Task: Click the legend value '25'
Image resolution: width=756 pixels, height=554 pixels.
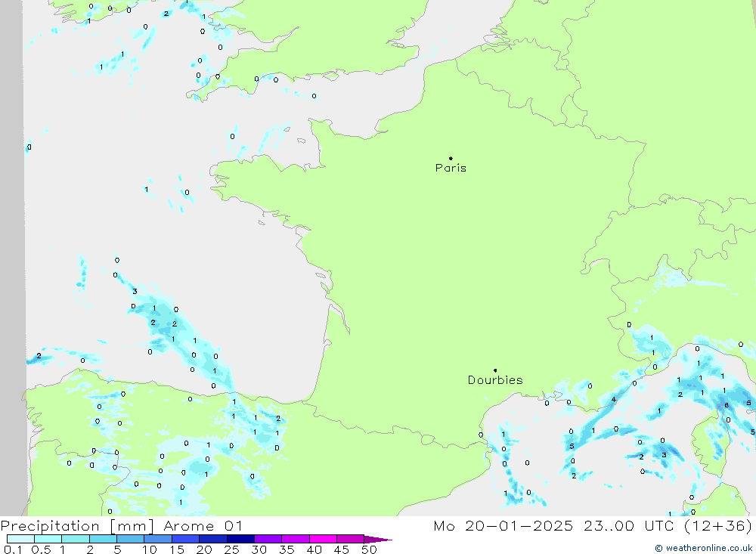Action: pyautogui.click(x=232, y=549)
